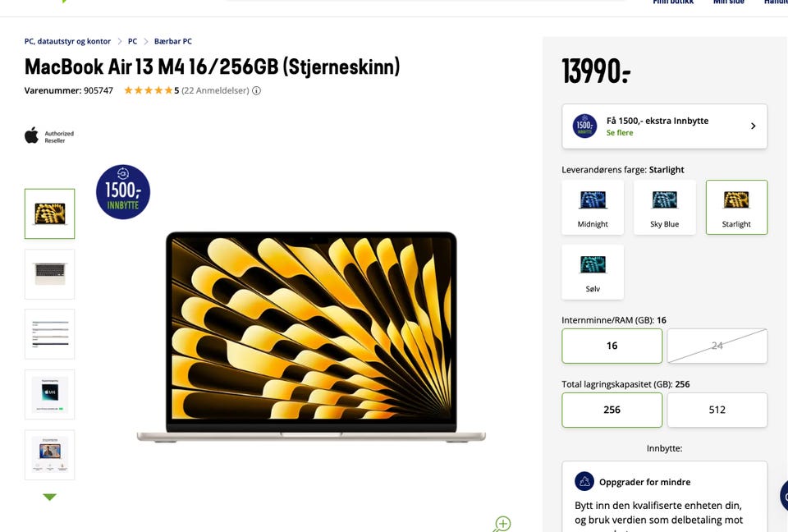
Task: Open PC, datautstyr og kontor breadcrumb link
Action: (x=67, y=41)
